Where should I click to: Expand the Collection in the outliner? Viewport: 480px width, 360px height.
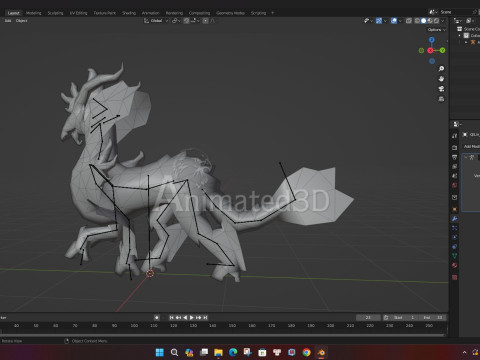click(x=460, y=36)
